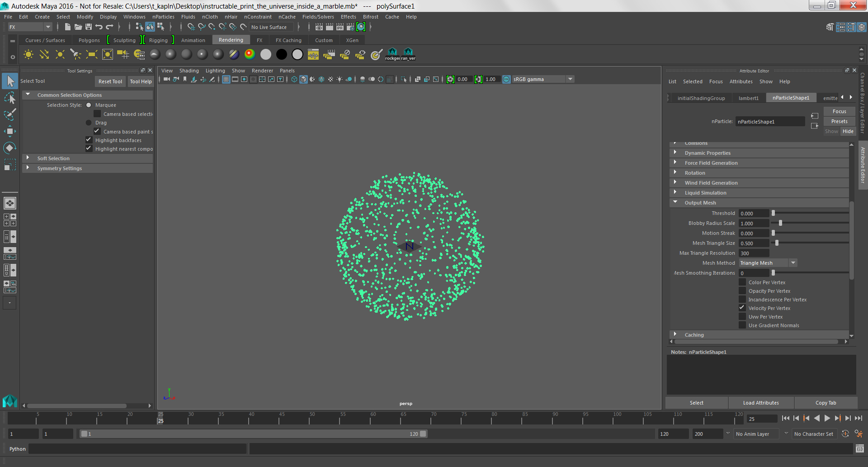
Task: Activate the Move tool
Action: tap(10, 131)
